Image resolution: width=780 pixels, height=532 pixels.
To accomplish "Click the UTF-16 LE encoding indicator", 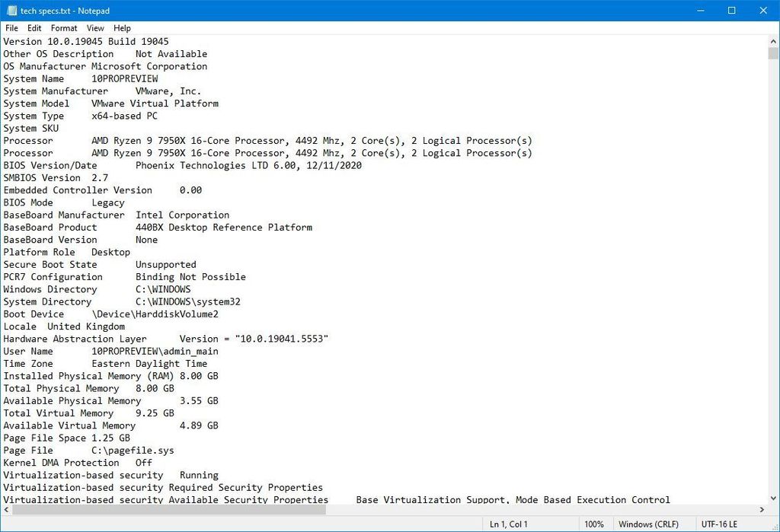I will (719, 524).
